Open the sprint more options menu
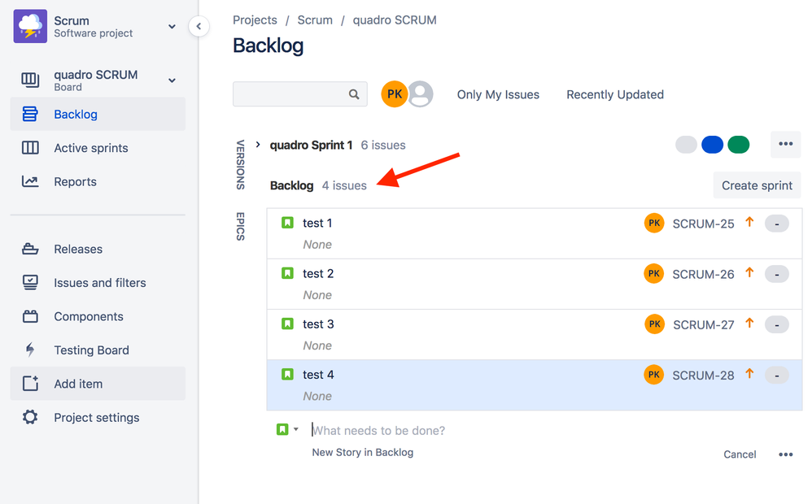Screen dimensions: 812x504 786,144
